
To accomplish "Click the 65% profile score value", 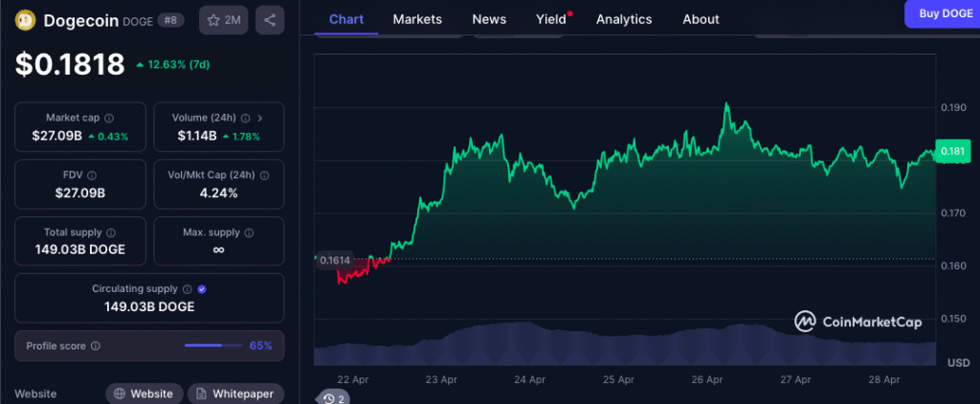I will click(x=260, y=346).
